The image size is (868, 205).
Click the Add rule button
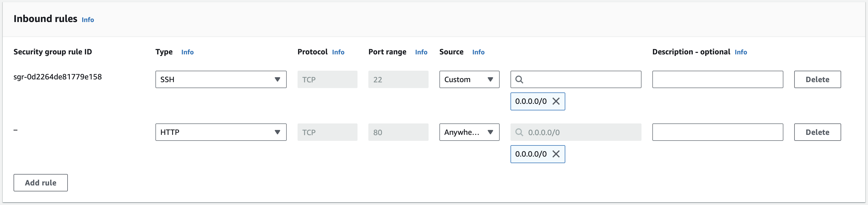coord(40,183)
